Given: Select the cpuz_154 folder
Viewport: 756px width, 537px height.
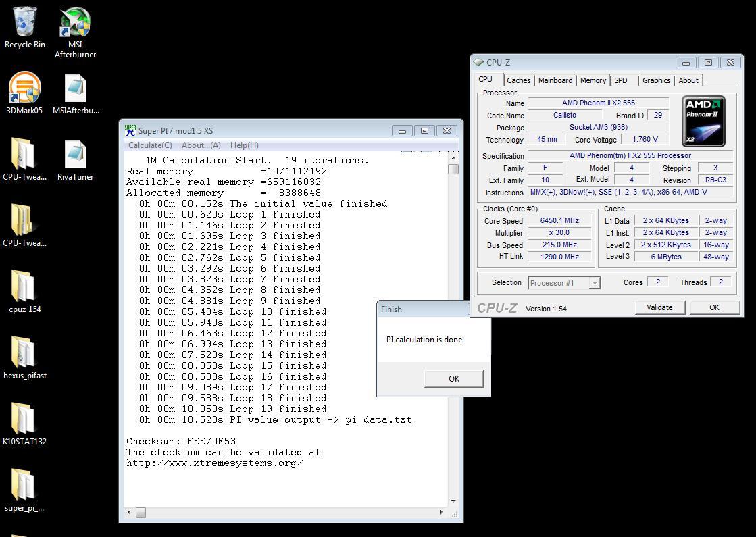Looking at the screenshot, I should 24,291.
